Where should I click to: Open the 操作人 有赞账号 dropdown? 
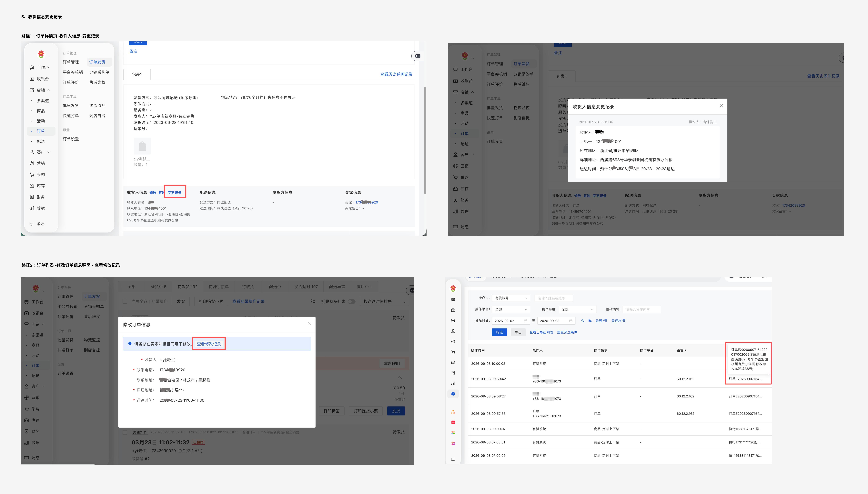(x=511, y=298)
